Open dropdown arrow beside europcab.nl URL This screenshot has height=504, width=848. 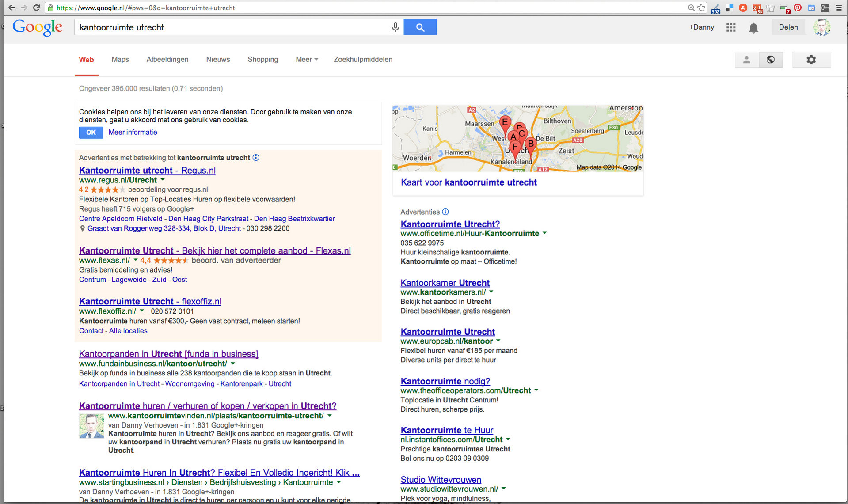coord(498,341)
